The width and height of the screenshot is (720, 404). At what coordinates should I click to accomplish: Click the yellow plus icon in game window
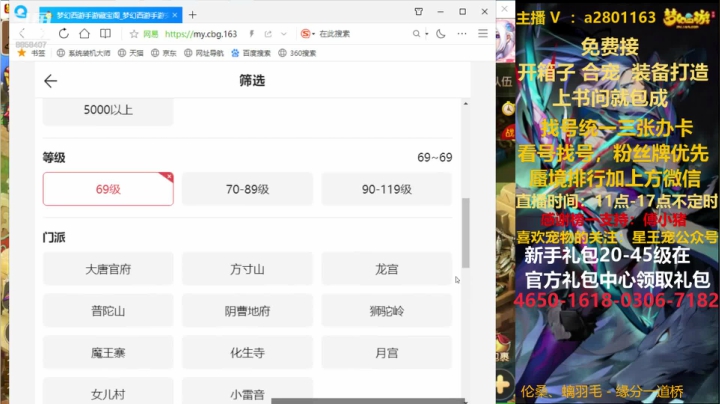pos(503,384)
